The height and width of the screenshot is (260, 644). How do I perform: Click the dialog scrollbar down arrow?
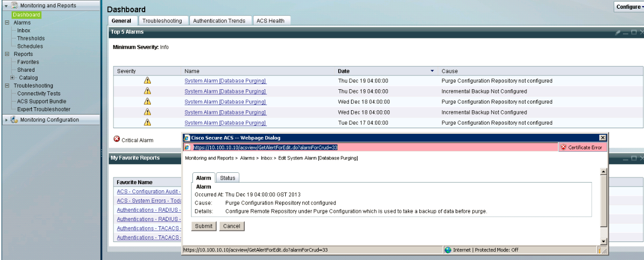[603, 241]
